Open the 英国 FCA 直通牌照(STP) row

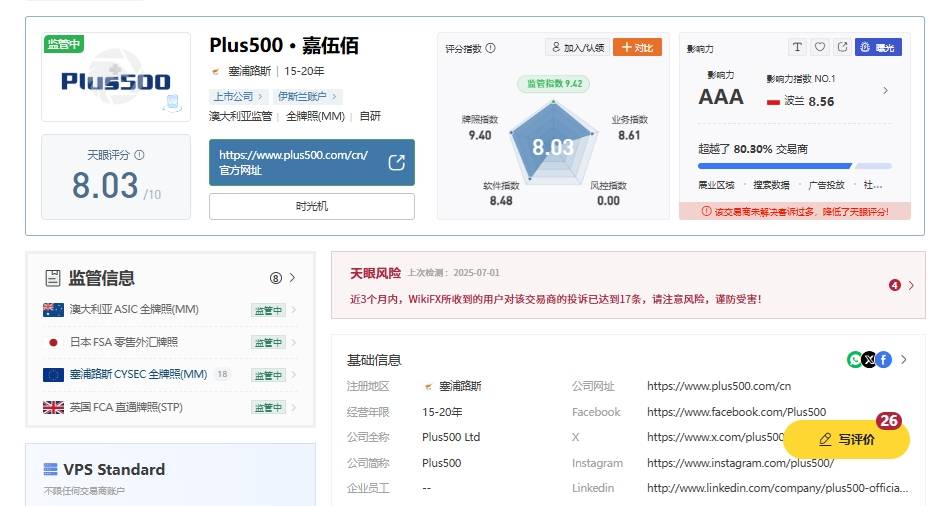tap(170, 407)
